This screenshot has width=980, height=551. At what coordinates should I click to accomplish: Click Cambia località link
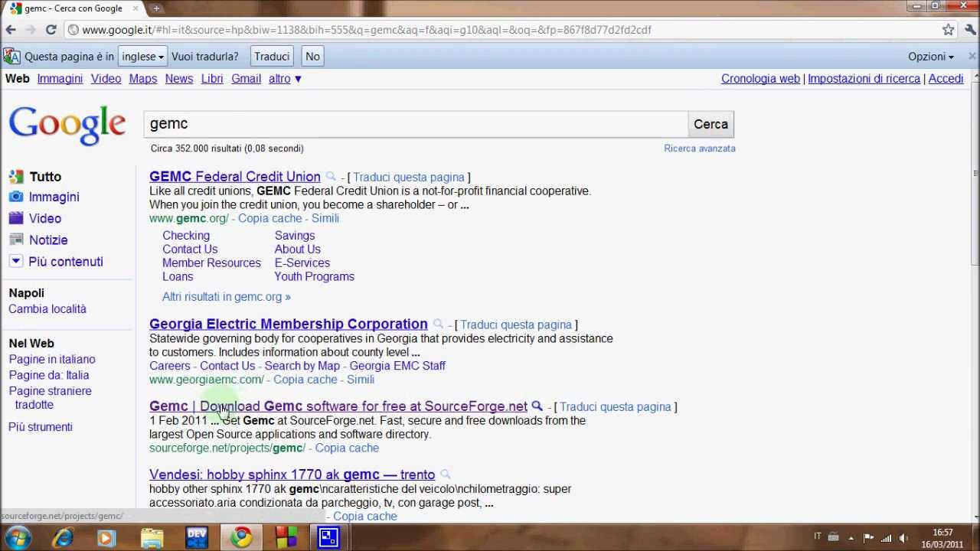coord(47,309)
